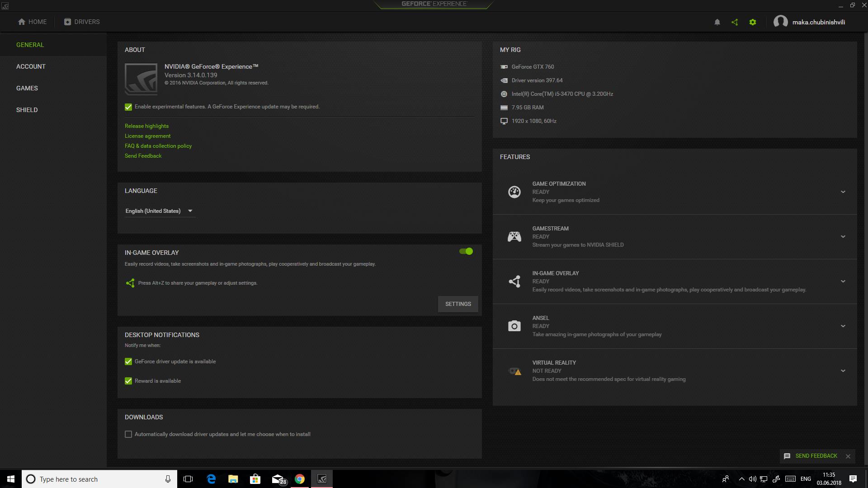Open the English (United States) language dropdown

(159, 211)
